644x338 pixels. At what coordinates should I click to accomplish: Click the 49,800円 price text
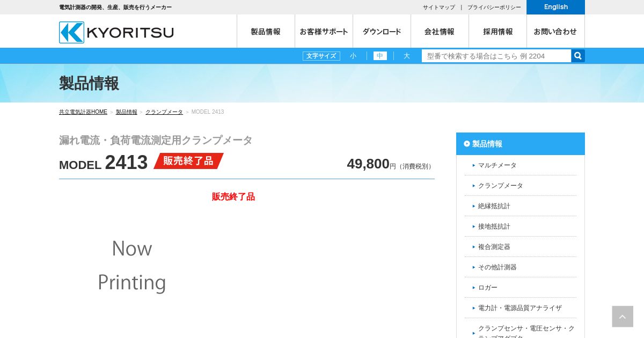pos(390,164)
